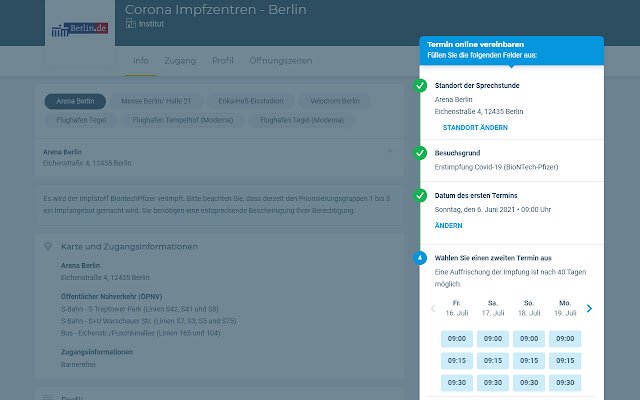The image size is (640, 400).
Task: Select the Erika-Heß-Eisstadion location
Action: (251, 101)
